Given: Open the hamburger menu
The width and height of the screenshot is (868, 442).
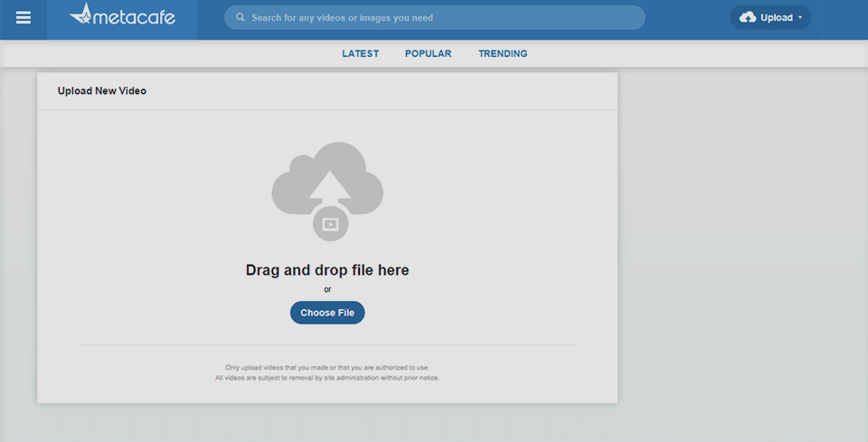Looking at the screenshot, I should click(x=24, y=18).
